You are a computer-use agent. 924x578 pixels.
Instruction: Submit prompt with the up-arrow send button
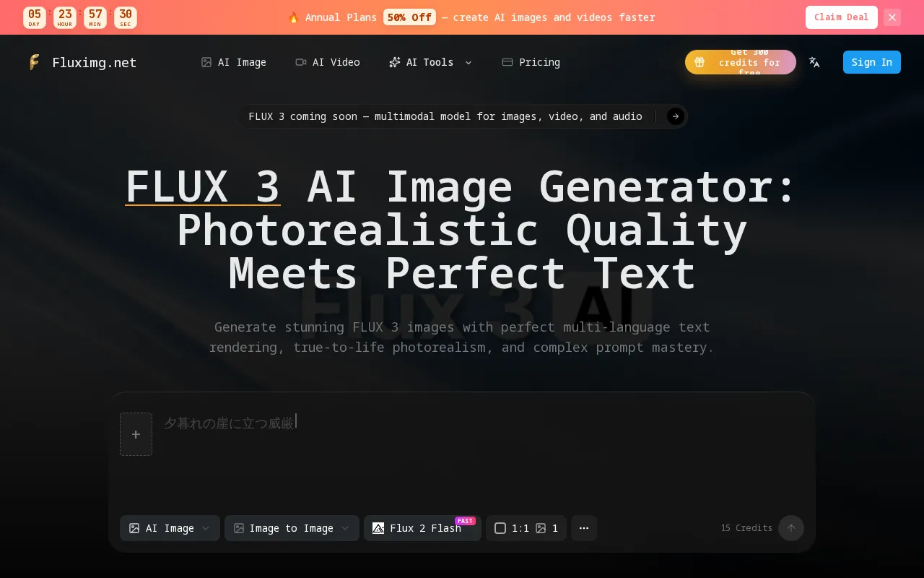pos(791,528)
